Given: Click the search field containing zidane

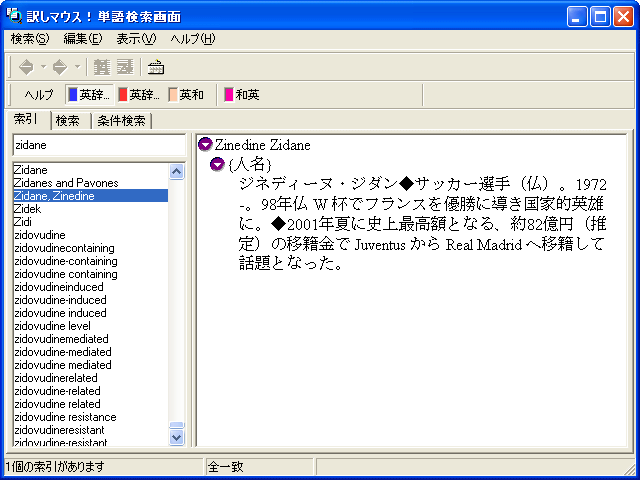Looking at the screenshot, I should click(x=97, y=145).
